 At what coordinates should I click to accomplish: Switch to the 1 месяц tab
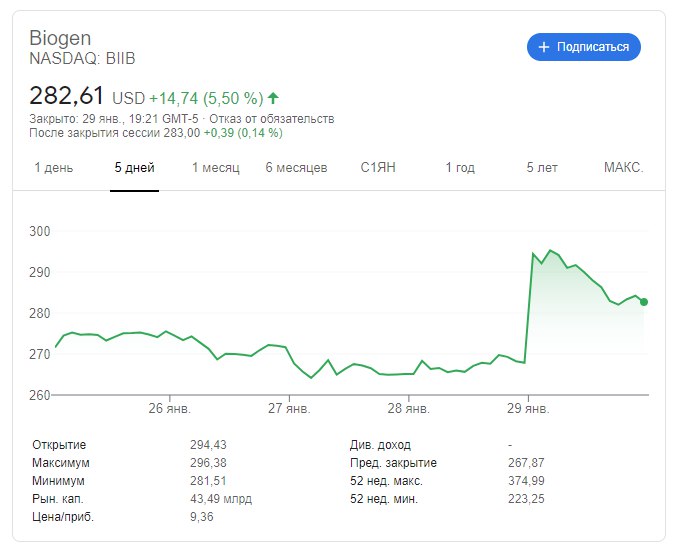point(216,168)
